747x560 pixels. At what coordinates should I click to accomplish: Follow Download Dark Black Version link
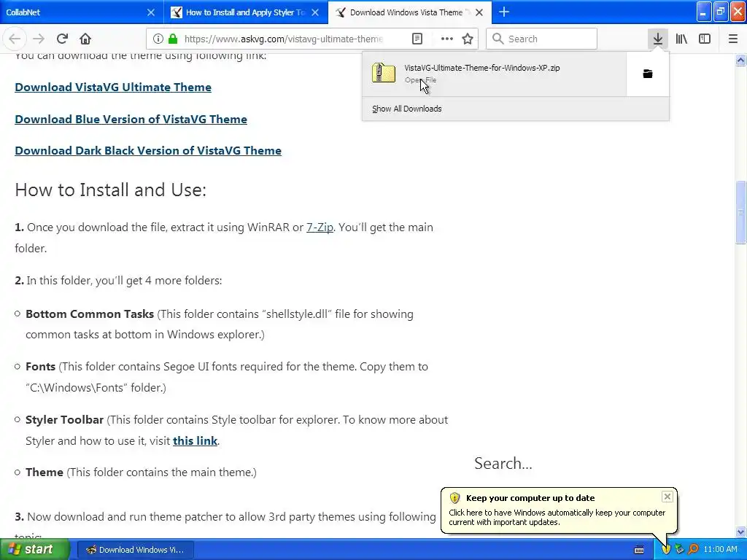tap(148, 150)
